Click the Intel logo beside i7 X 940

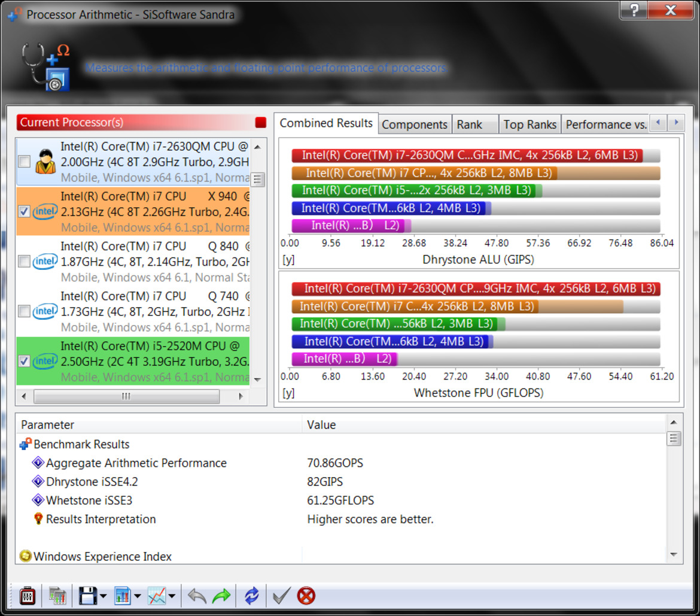click(45, 211)
